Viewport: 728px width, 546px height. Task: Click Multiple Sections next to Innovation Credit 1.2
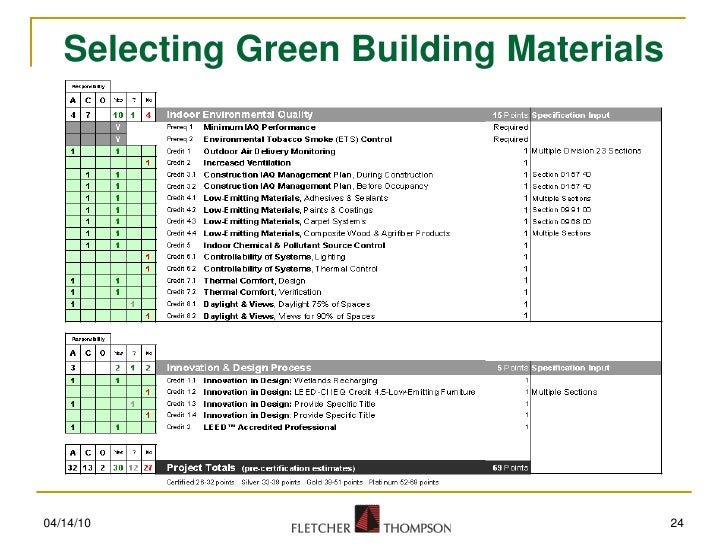click(564, 392)
